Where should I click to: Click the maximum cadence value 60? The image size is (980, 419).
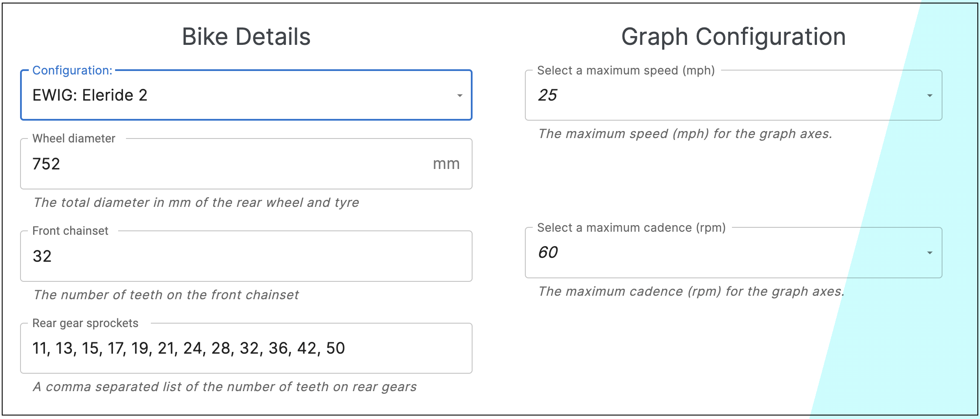pos(549,253)
